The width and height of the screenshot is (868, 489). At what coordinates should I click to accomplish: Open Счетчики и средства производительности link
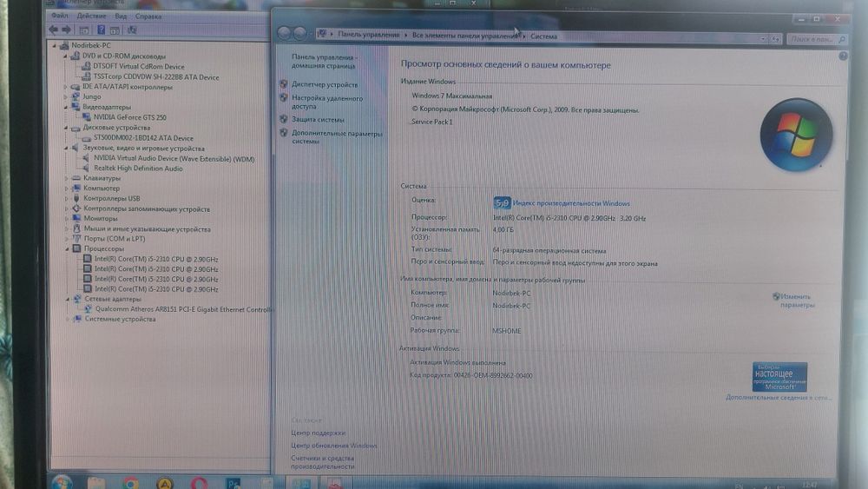[322, 462]
